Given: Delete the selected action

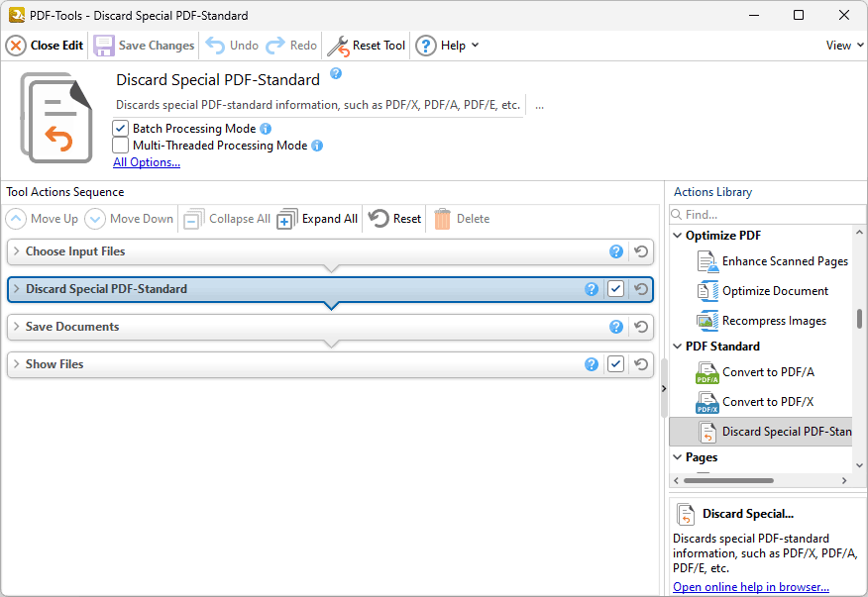Looking at the screenshot, I should click(x=462, y=219).
